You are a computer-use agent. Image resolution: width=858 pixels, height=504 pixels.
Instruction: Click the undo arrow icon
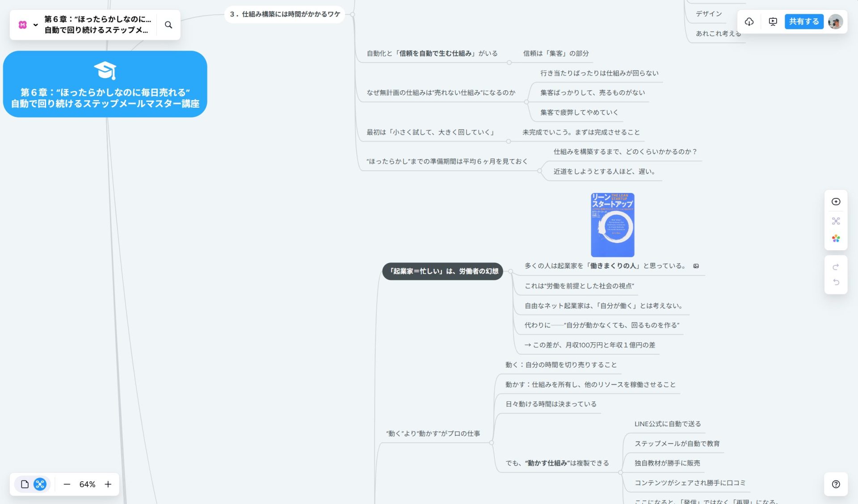[x=836, y=282]
